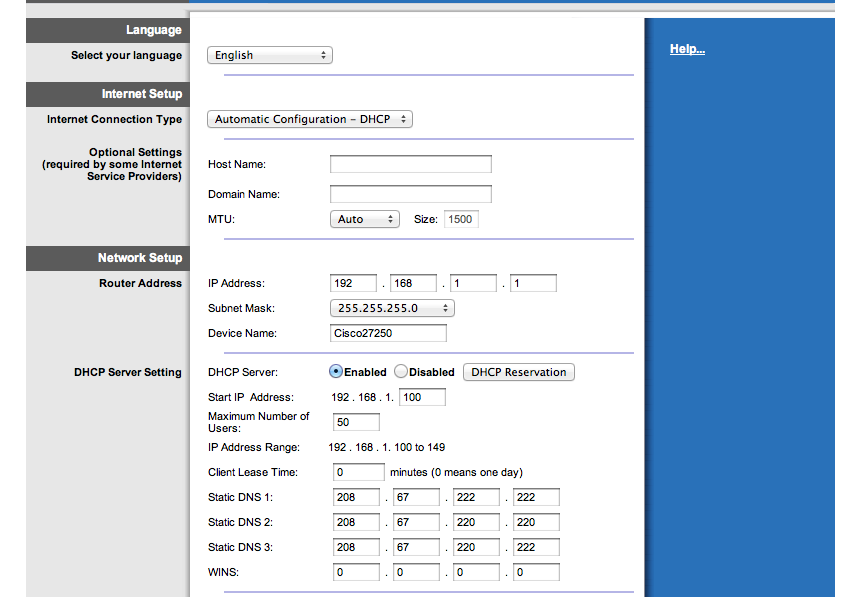The height and width of the screenshot is (597, 856).
Task: Click the Static DNS 3 third octet field
Action: pyautogui.click(x=476, y=547)
